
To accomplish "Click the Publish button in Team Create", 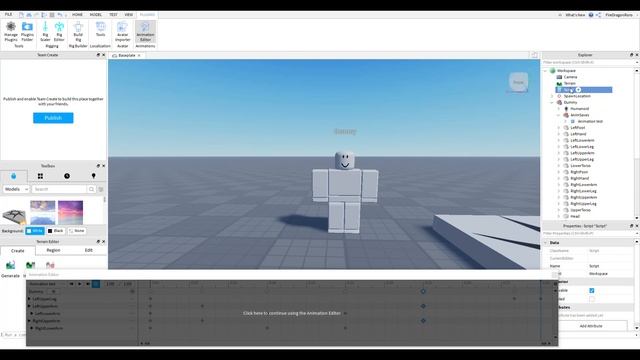I will [x=53, y=118].
